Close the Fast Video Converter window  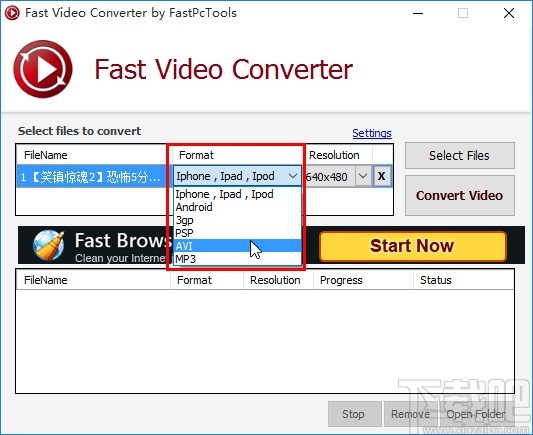509,13
